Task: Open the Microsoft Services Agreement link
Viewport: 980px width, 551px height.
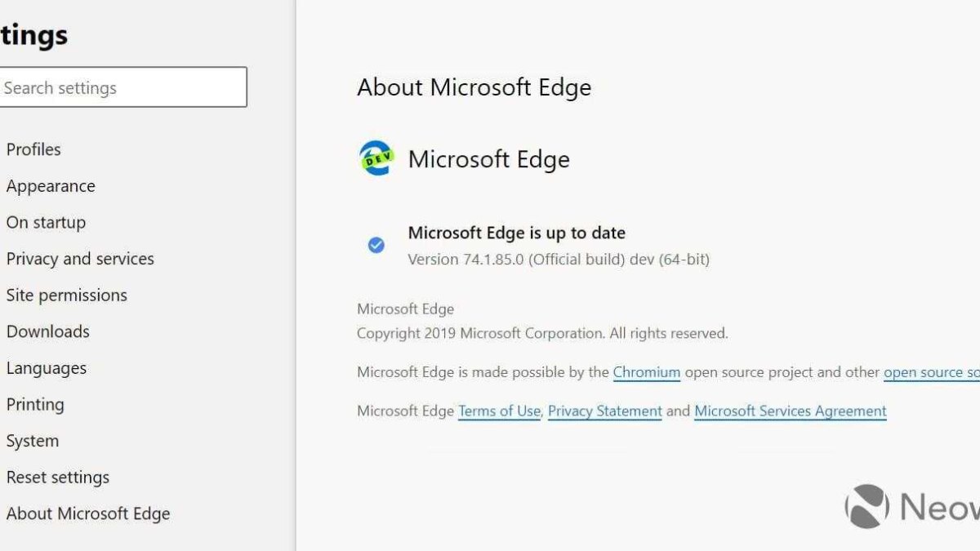Action: click(x=789, y=411)
